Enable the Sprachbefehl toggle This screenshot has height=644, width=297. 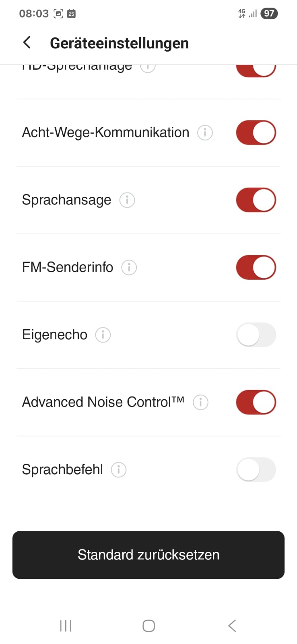coord(256,470)
